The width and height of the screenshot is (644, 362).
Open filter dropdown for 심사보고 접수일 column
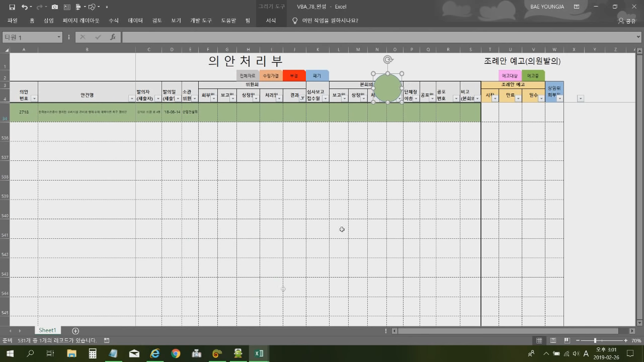326,99
